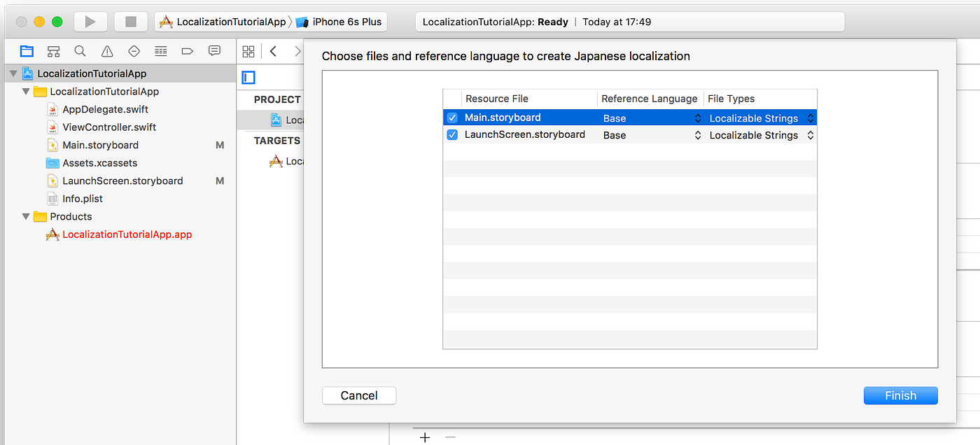
Task: Open the Find navigator magnifier icon
Action: point(80,51)
